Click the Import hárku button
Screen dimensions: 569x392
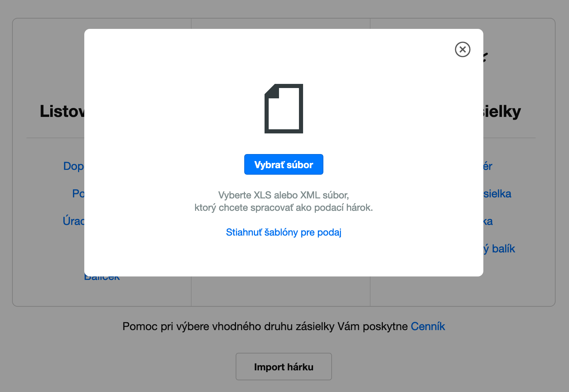(x=284, y=367)
